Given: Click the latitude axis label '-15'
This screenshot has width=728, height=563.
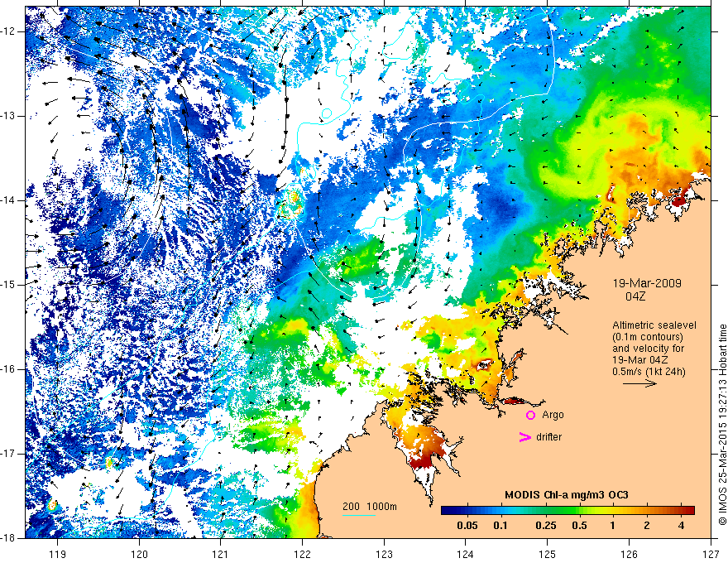Looking at the screenshot, I should pyautogui.click(x=8, y=285).
